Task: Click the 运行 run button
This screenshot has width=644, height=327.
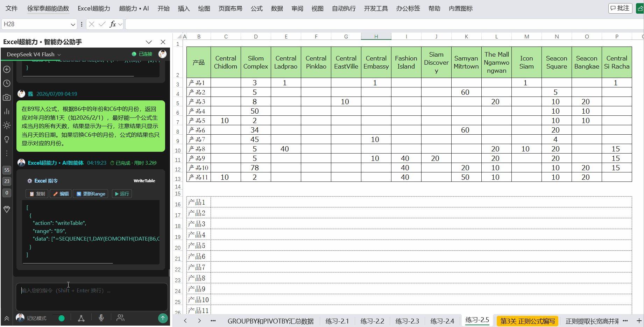Action: point(122,194)
